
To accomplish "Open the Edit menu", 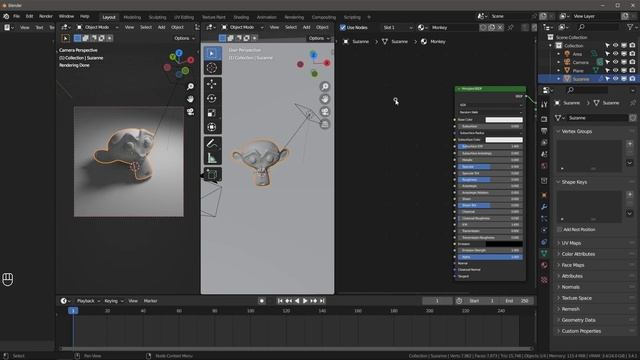I will 29,16.
